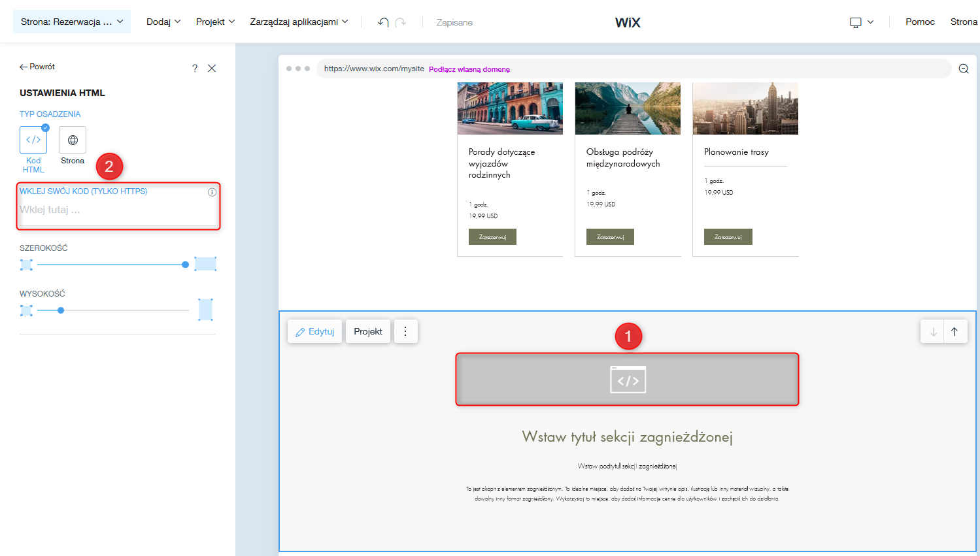Move section up with the up arrow
The width and height of the screenshot is (980, 556).
click(955, 332)
